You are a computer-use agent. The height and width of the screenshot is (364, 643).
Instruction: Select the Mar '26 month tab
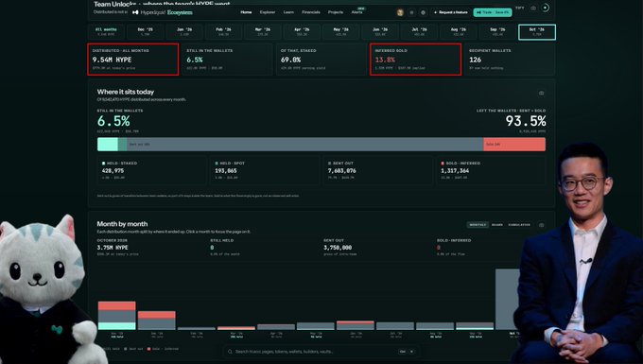point(263,32)
